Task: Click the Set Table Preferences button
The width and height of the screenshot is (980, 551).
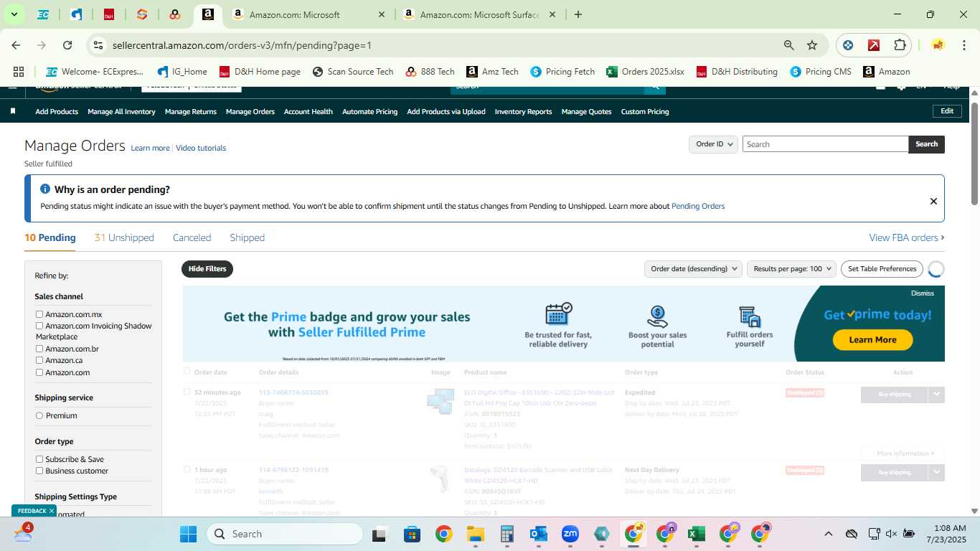Action: click(x=882, y=269)
